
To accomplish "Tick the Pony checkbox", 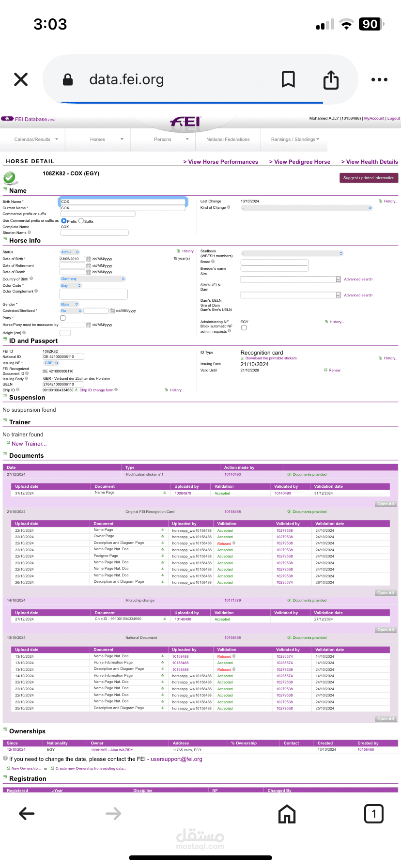I will click(x=62, y=318).
